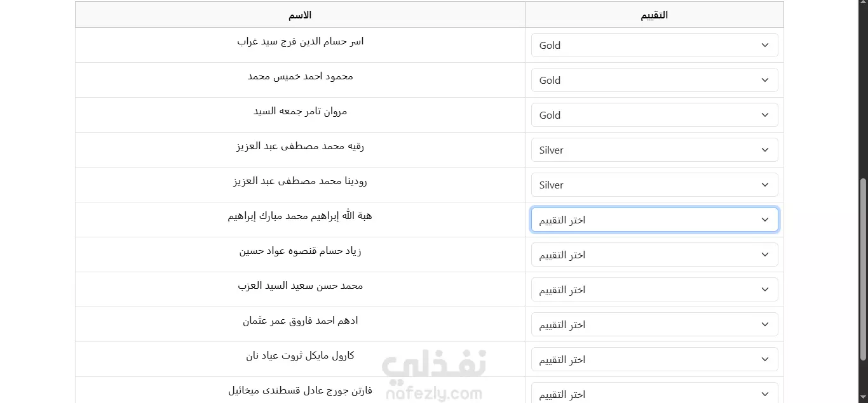The height and width of the screenshot is (403, 868).
Task: Change the rating for مروان تامر جمعه السيد
Action: [654, 115]
